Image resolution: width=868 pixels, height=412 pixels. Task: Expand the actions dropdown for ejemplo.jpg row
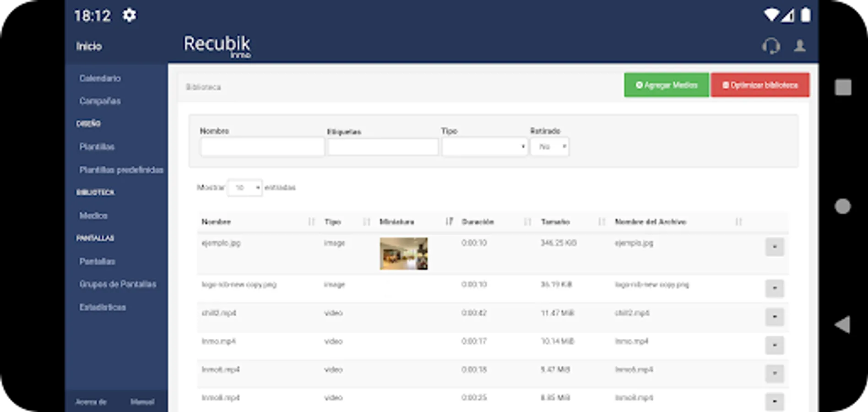(775, 247)
